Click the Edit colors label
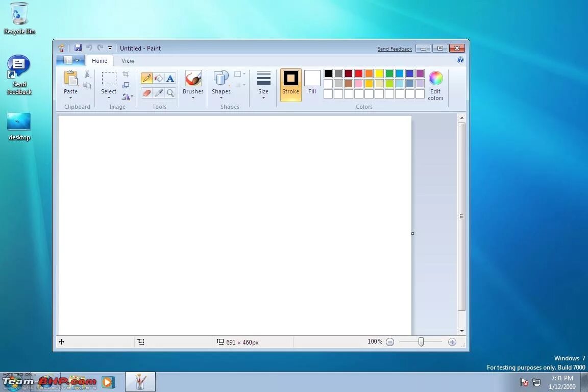The image size is (588, 392). (435, 94)
